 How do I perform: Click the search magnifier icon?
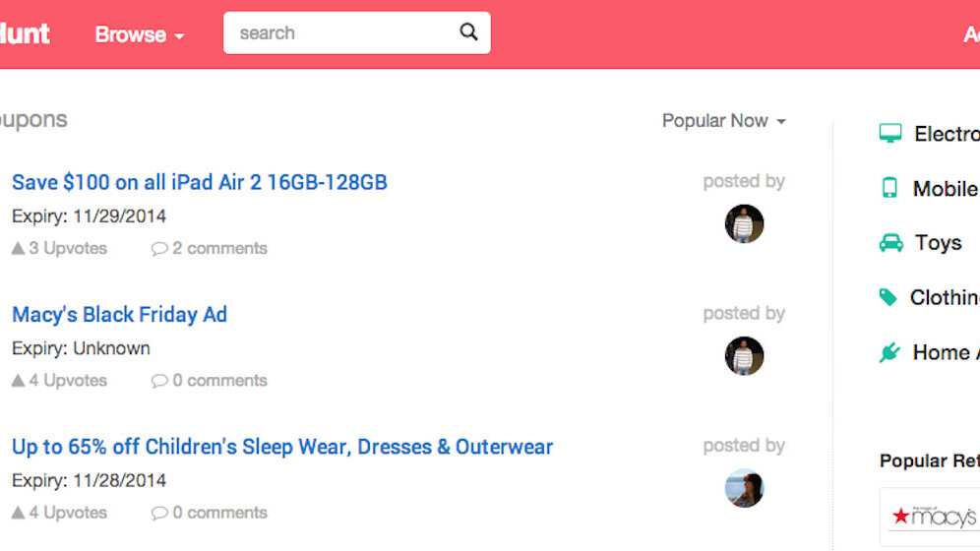click(x=468, y=32)
